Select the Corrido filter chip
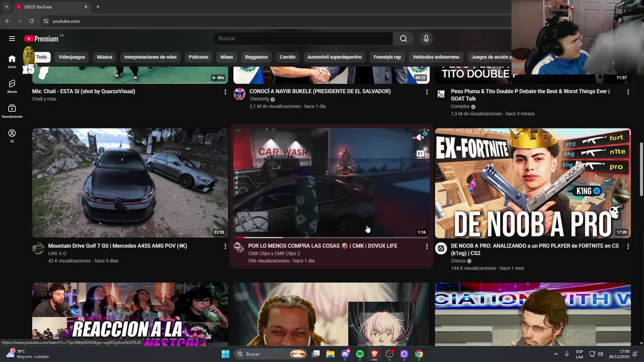This screenshot has height=362, width=644. 287,57
